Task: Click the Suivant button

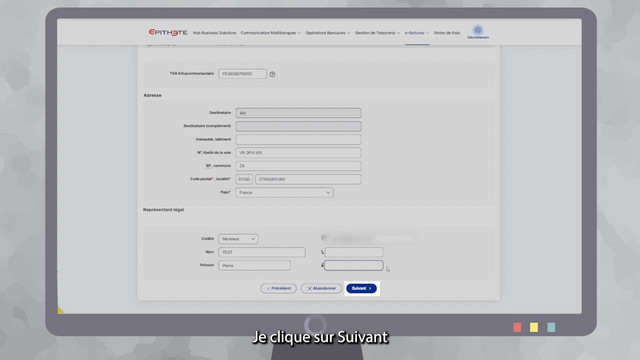Action: 361,289
